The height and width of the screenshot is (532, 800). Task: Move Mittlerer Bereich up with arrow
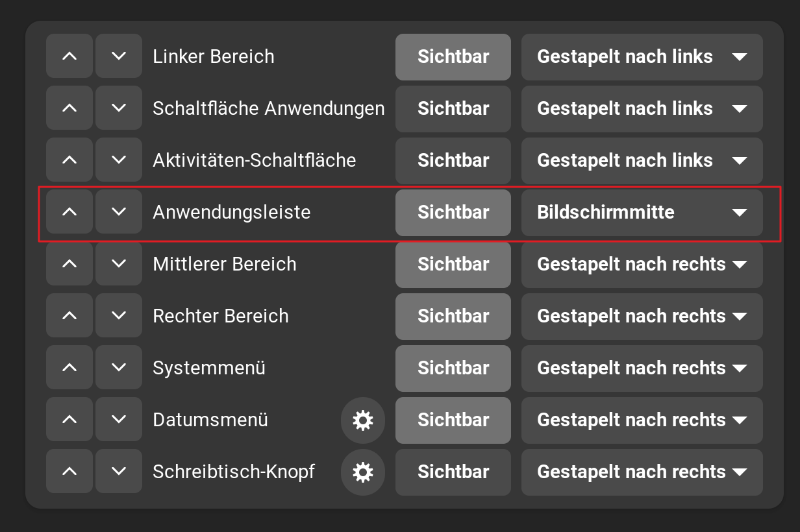[69, 264]
